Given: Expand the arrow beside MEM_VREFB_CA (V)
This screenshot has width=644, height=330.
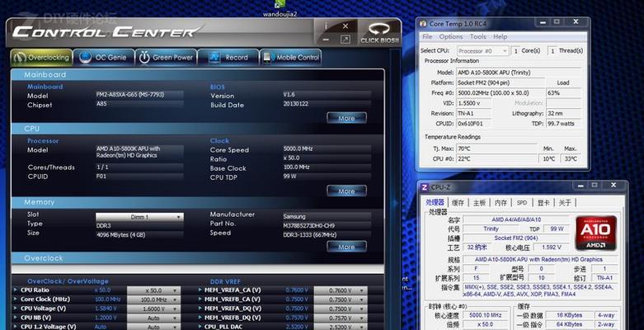Looking at the screenshot, I should click(200, 299).
